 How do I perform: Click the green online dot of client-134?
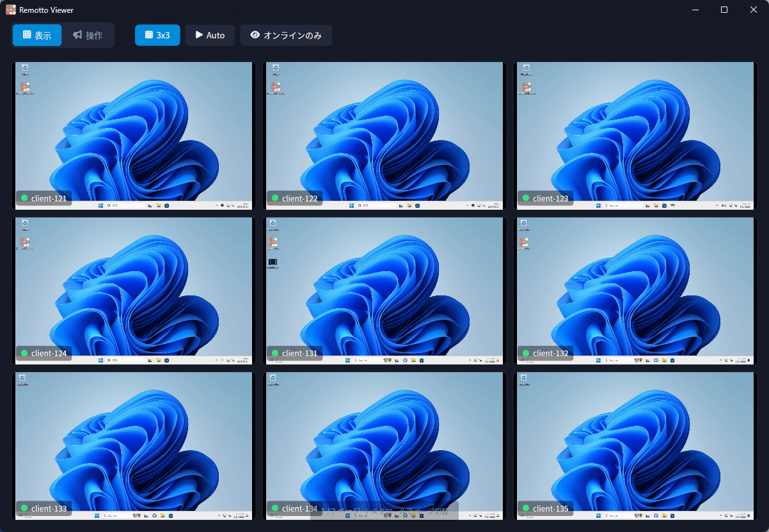pyautogui.click(x=275, y=509)
